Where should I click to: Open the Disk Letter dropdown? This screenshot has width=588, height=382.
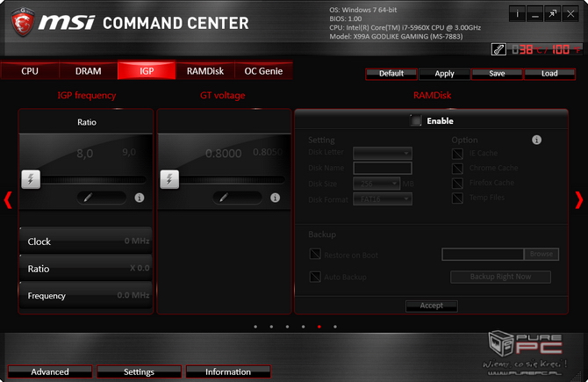coord(383,153)
